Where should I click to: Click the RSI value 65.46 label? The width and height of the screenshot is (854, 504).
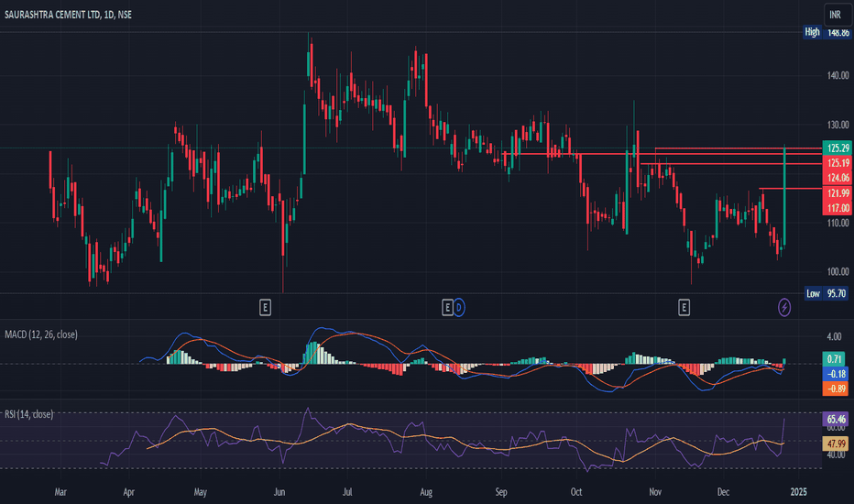(836, 419)
